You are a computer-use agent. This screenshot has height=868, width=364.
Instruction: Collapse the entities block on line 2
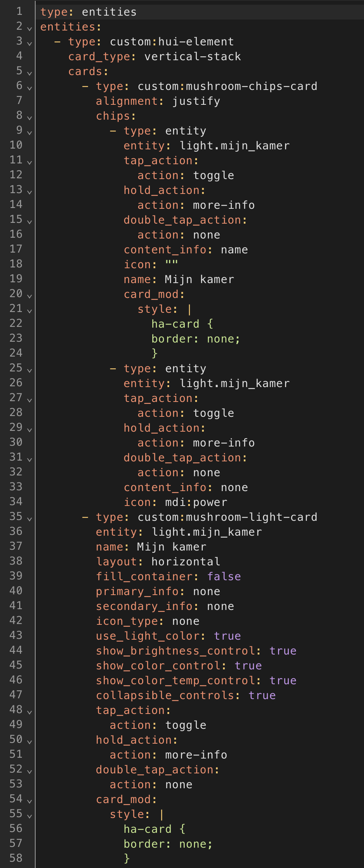(x=29, y=28)
